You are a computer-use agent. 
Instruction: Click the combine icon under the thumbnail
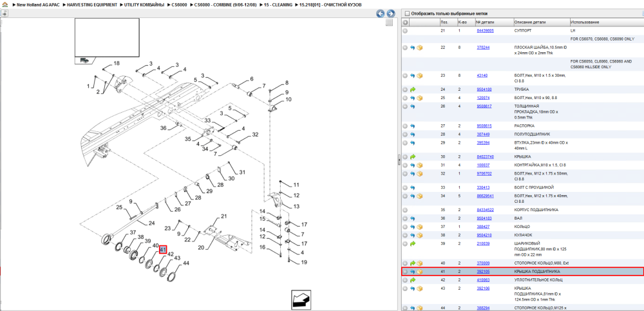point(84,60)
